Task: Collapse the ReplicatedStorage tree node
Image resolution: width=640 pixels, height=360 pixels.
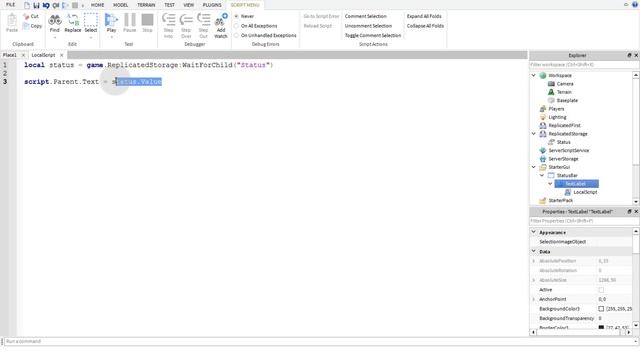Action: (x=533, y=134)
